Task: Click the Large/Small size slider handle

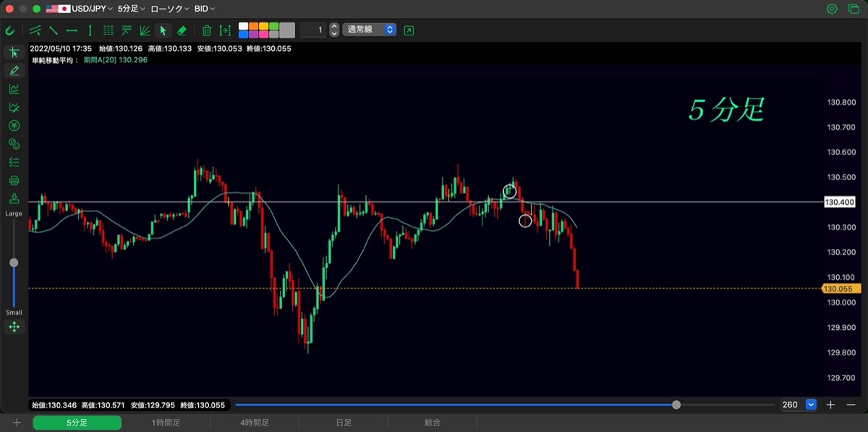Action: tap(14, 263)
